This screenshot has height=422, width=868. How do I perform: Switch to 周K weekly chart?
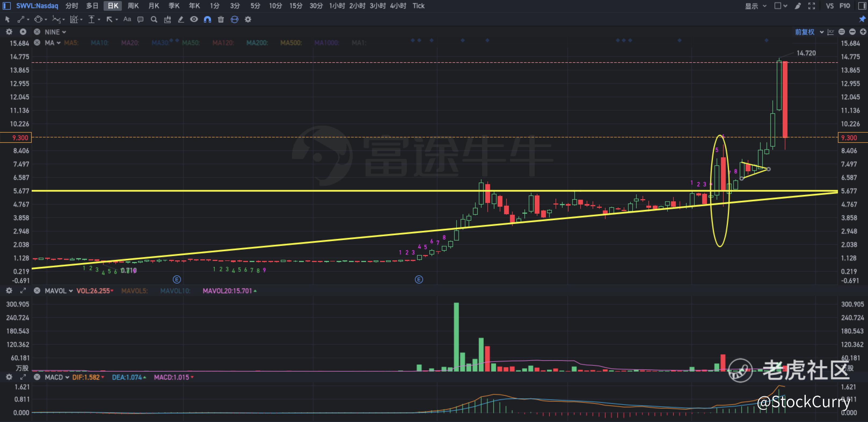[x=133, y=6]
